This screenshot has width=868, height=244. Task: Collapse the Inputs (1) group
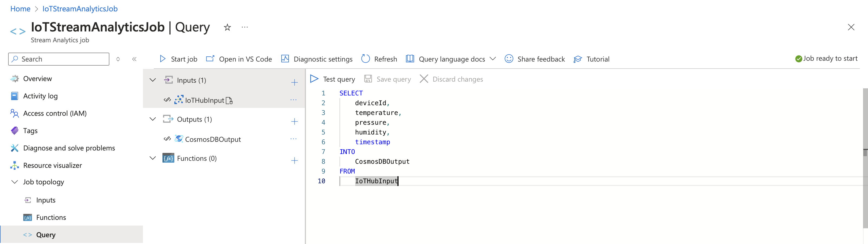[153, 80]
